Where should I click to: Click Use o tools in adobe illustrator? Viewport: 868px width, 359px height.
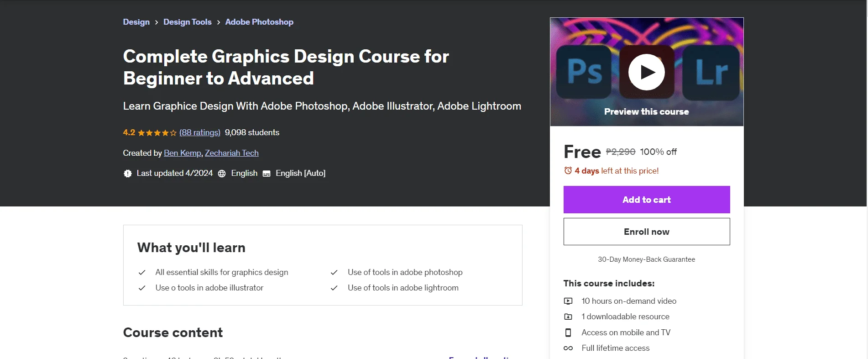coord(209,288)
